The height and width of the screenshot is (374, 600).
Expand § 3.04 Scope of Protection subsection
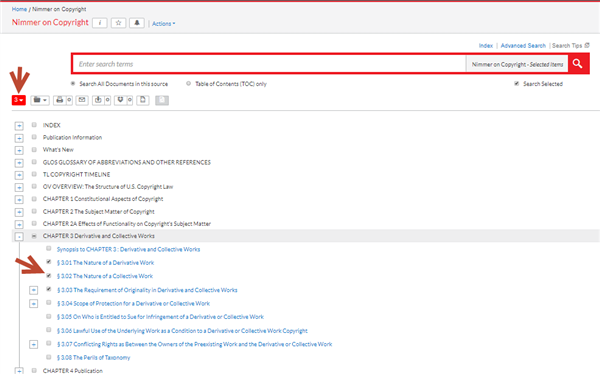click(34, 304)
